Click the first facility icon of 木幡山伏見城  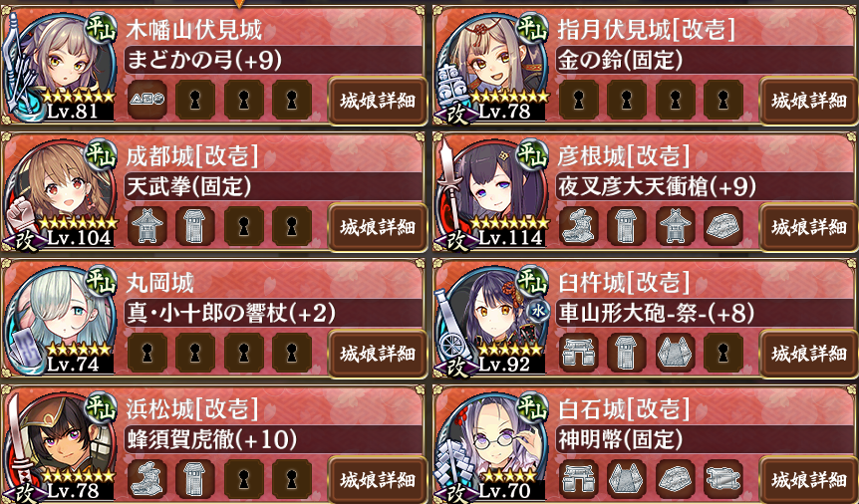pyautogui.click(x=147, y=101)
